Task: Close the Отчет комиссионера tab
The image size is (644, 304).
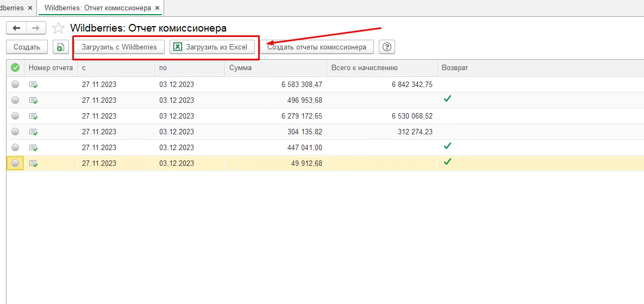Action: pos(158,9)
